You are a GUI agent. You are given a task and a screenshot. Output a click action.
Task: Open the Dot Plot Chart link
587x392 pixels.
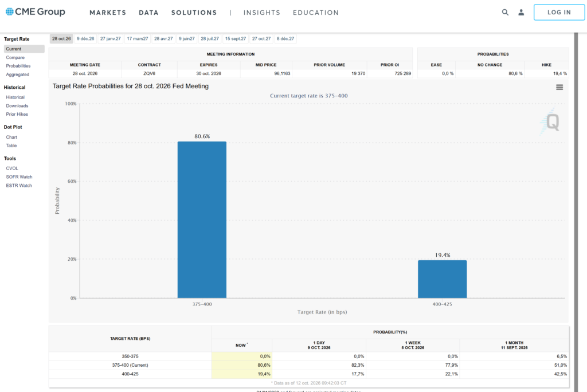(x=11, y=138)
